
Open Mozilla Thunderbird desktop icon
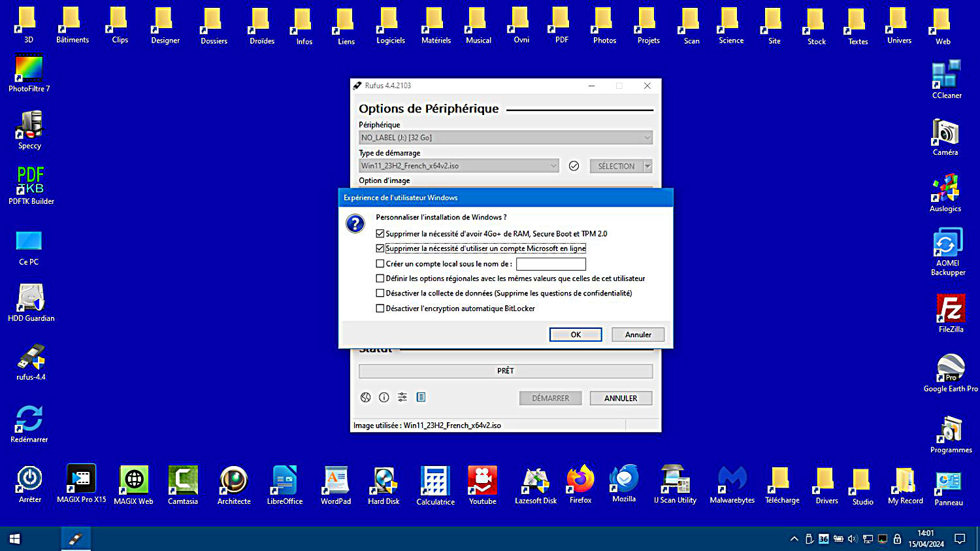[x=624, y=484]
